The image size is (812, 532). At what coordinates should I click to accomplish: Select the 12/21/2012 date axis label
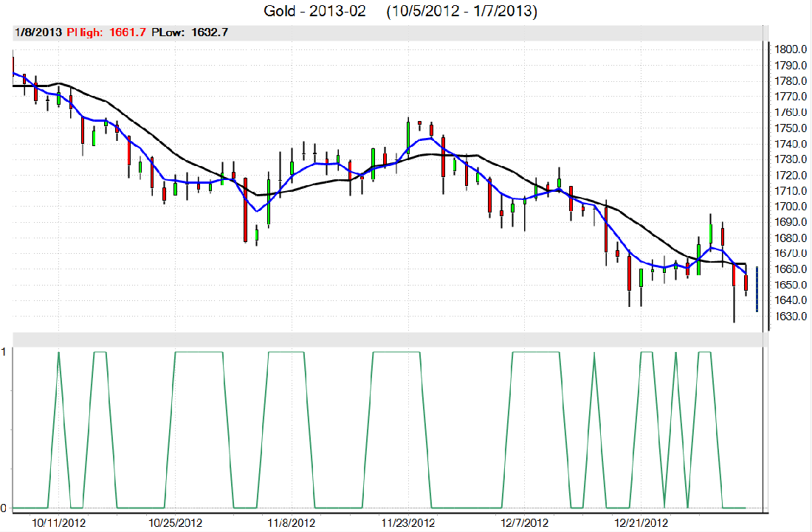click(642, 522)
